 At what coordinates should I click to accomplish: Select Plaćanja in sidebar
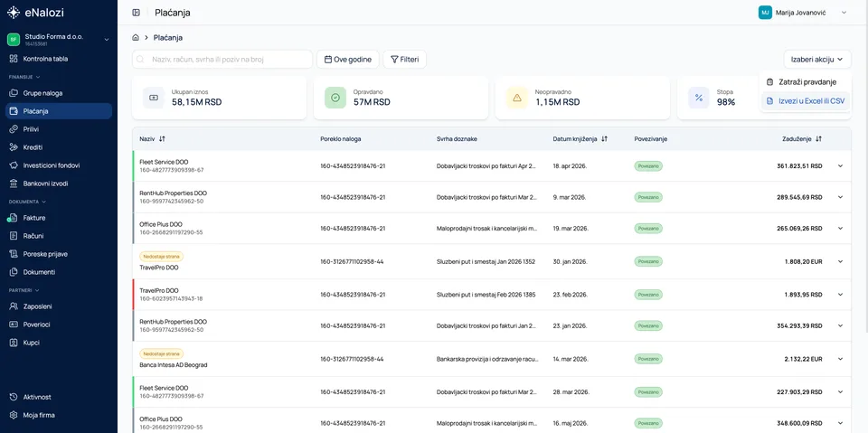click(59, 111)
